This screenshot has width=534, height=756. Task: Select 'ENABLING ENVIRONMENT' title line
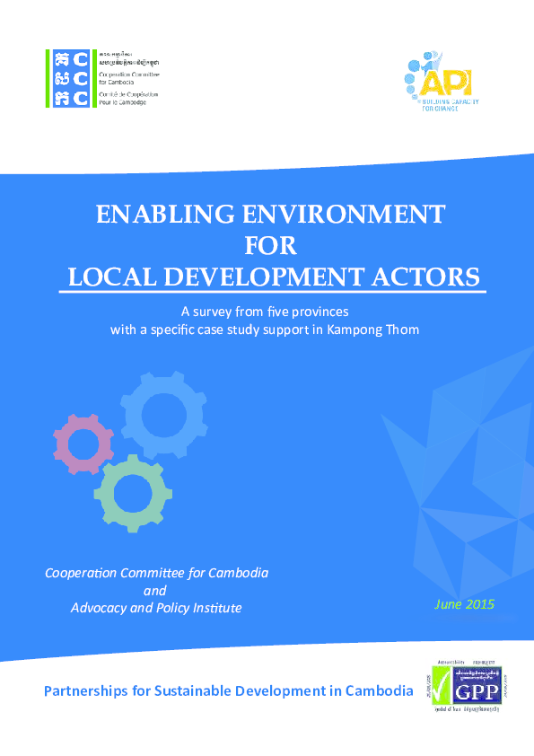[x=270, y=214]
